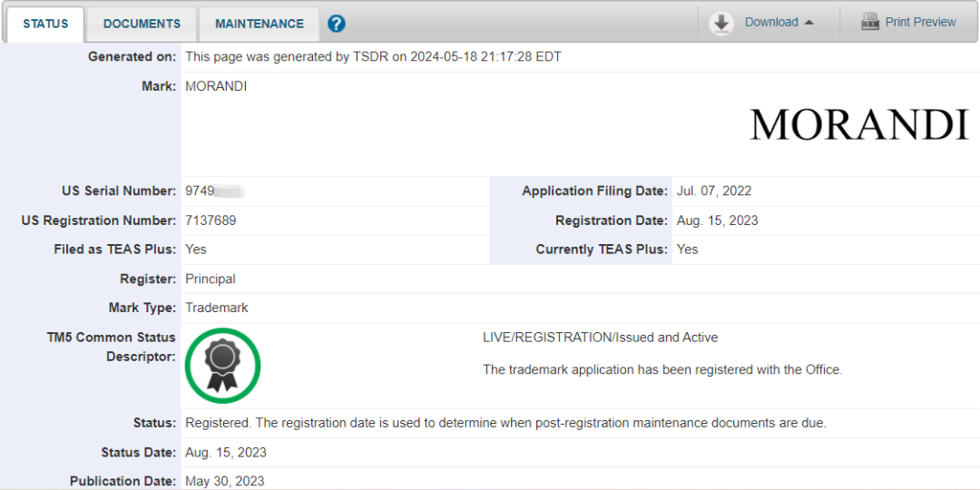Switch to the MAINTENANCE tab
This screenshot has height=490, width=980.
pyautogui.click(x=260, y=24)
